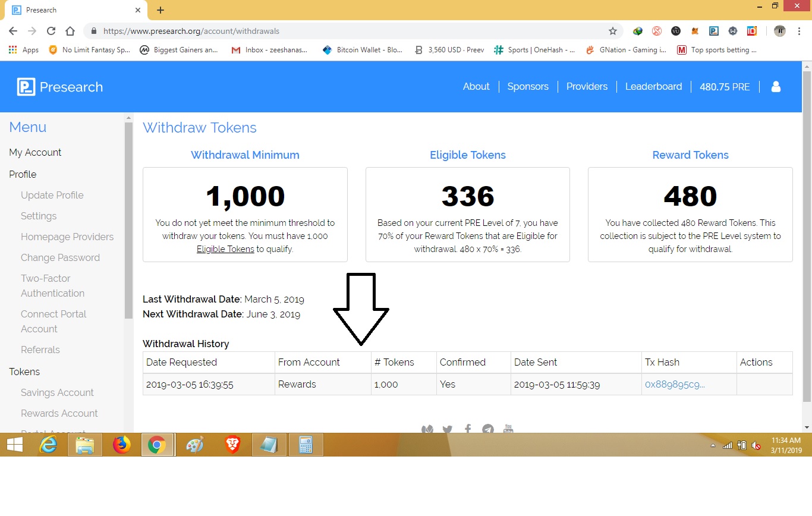This screenshot has width=812, height=516.
Task: Launch Internet Explorer from the taskbar
Action: pyautogui.click(x=48, y=445)
